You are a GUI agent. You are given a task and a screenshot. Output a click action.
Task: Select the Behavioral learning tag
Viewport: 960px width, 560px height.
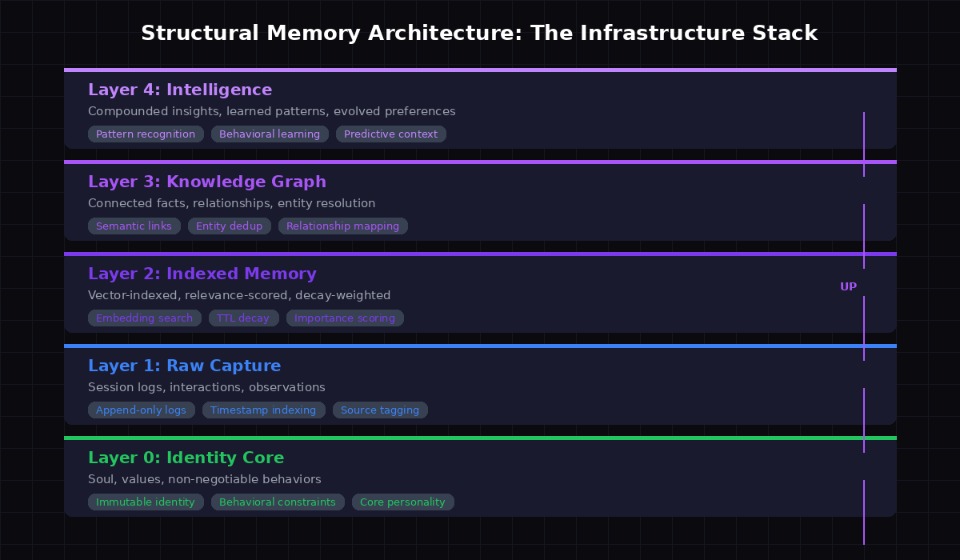click(x=270, y=134)
